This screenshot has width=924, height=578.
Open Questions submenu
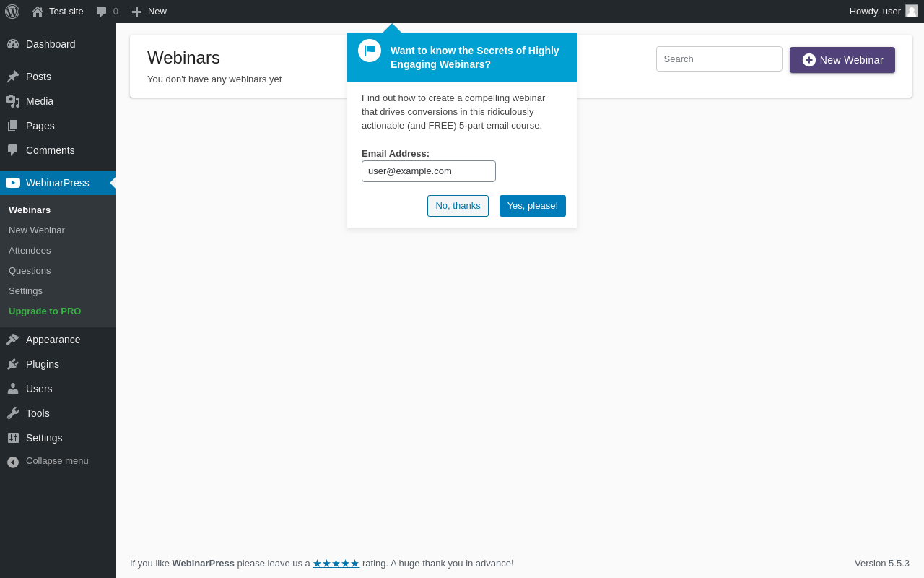[30, 270]
